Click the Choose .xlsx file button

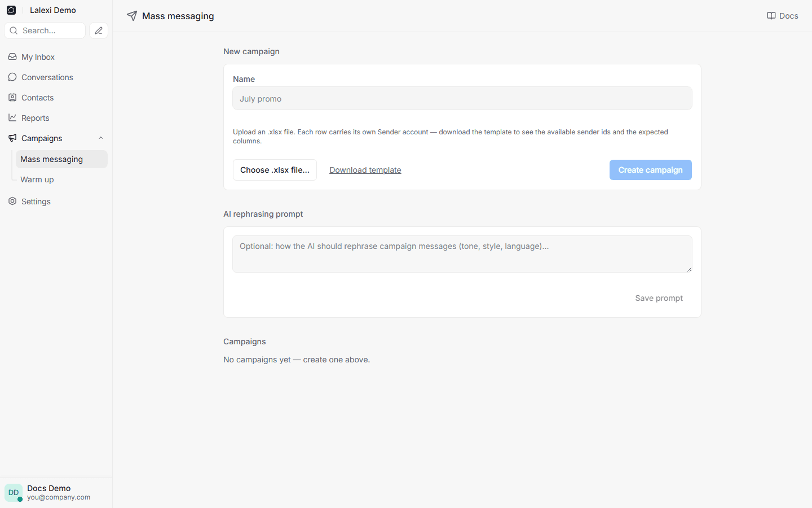click(x=275, y=170)
